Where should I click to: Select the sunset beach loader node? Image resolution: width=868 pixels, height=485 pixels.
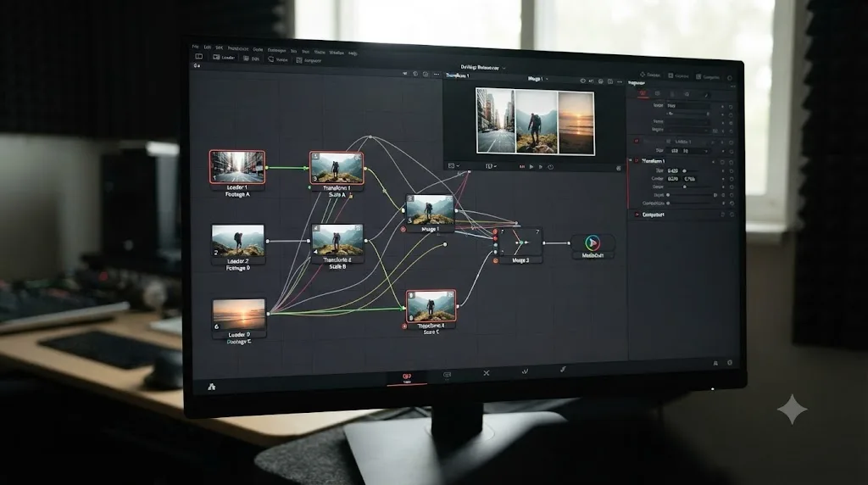[239, 315]
